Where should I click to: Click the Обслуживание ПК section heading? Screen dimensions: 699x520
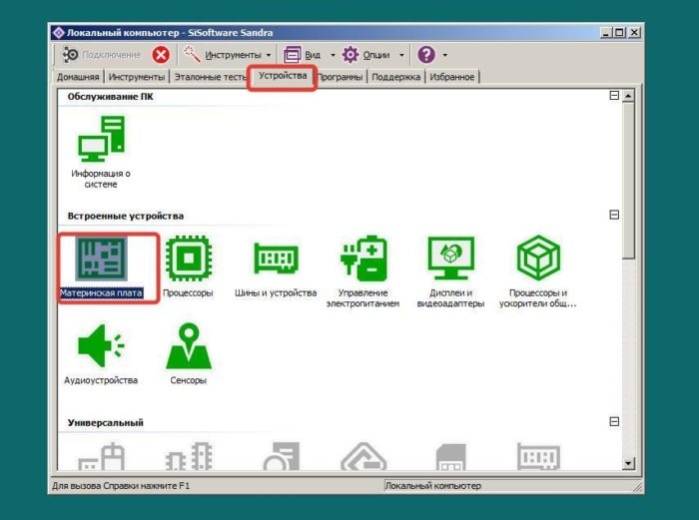click(110, 96)
